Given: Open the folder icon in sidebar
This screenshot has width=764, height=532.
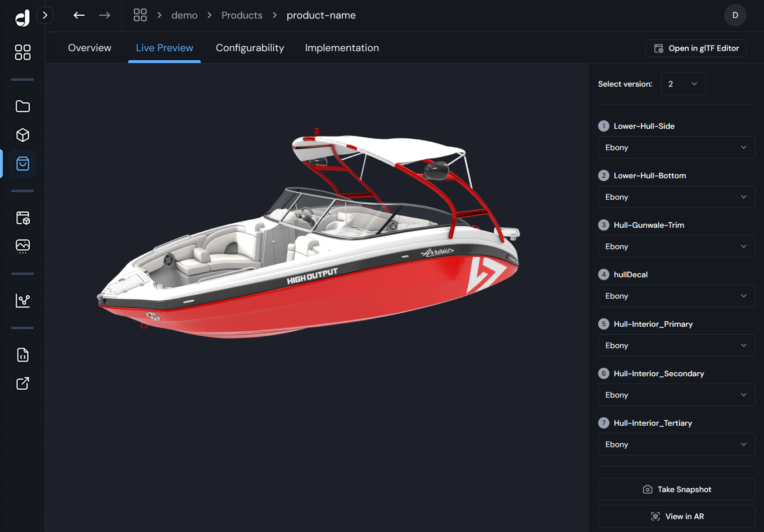Looking at the screenshot, I should pos(22,106).
